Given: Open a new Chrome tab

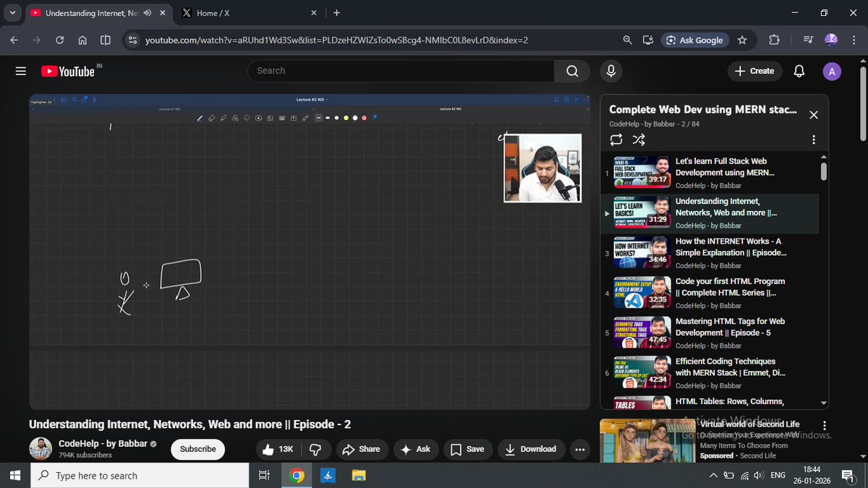Looking at the screenshot, I should tap(336, 13).
